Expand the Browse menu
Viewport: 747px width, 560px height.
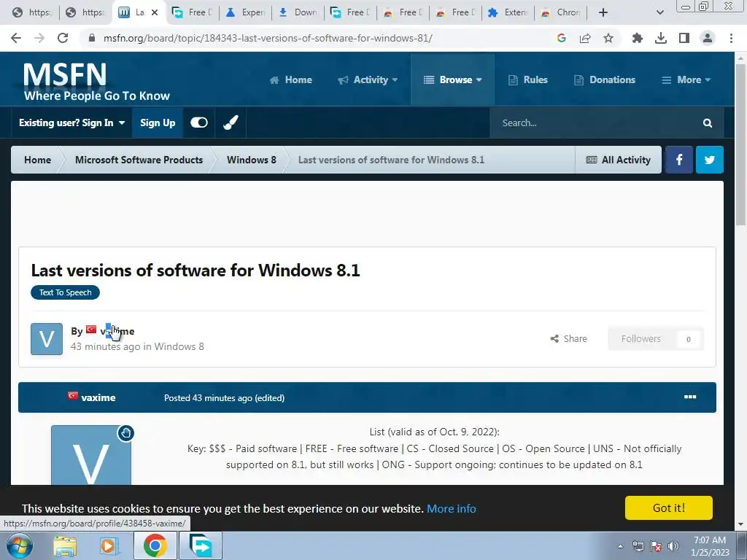click(x=452, y=79)
